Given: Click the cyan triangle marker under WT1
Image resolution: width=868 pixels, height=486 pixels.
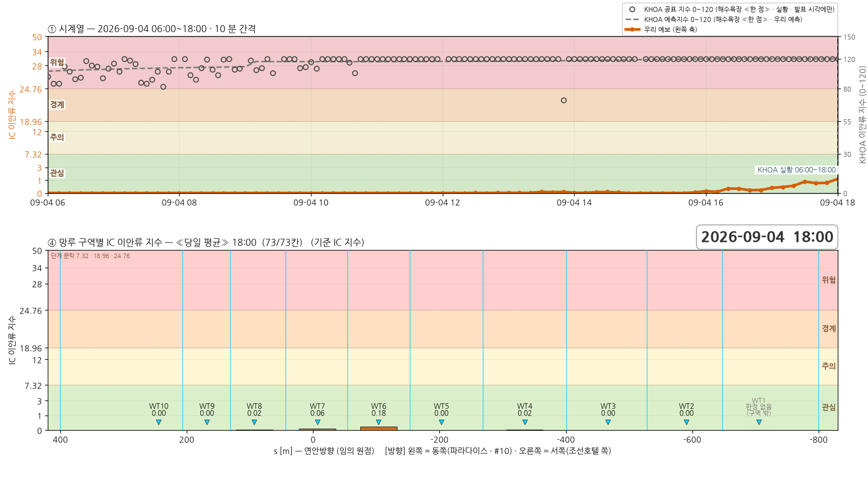Looking at the screenshot, I should pyautogui.click(x=759, y=423).
